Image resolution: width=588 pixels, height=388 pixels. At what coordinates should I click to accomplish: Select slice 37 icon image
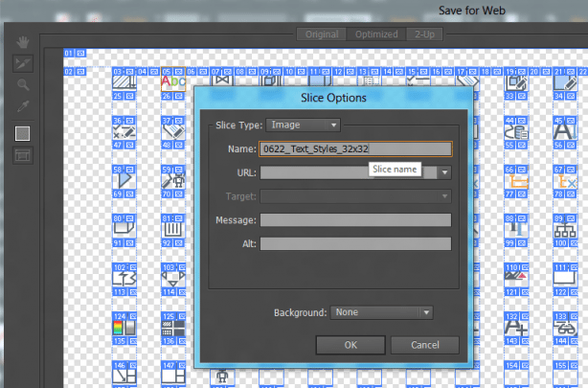click(173, 132)
